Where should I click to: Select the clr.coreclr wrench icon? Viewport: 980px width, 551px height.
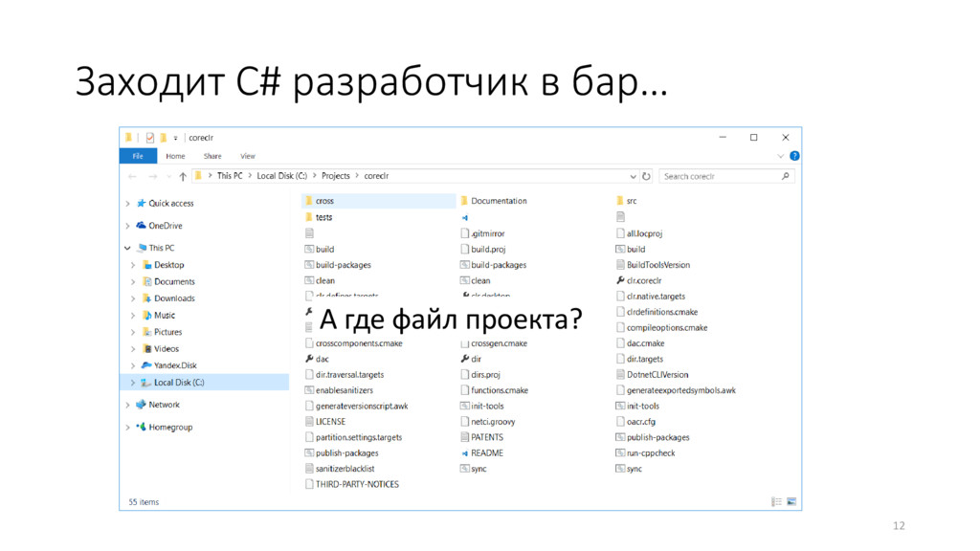click(620, 280)
